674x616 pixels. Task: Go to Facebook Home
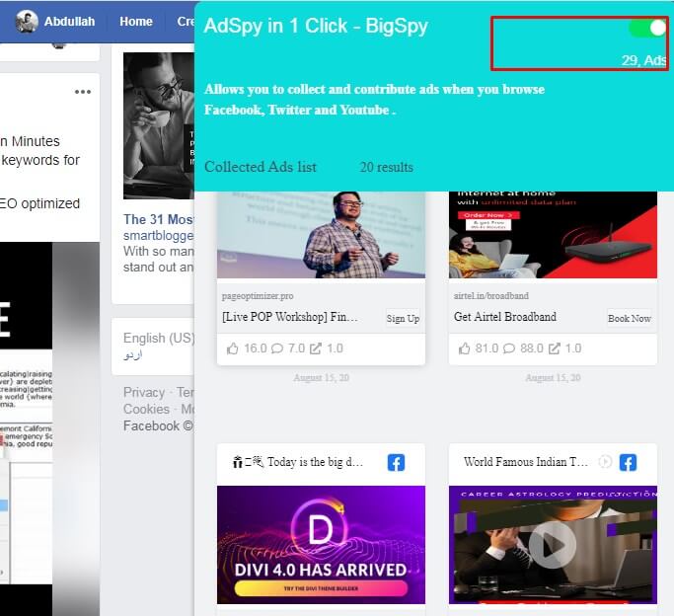pyautogui.click(x=136, y=22)
